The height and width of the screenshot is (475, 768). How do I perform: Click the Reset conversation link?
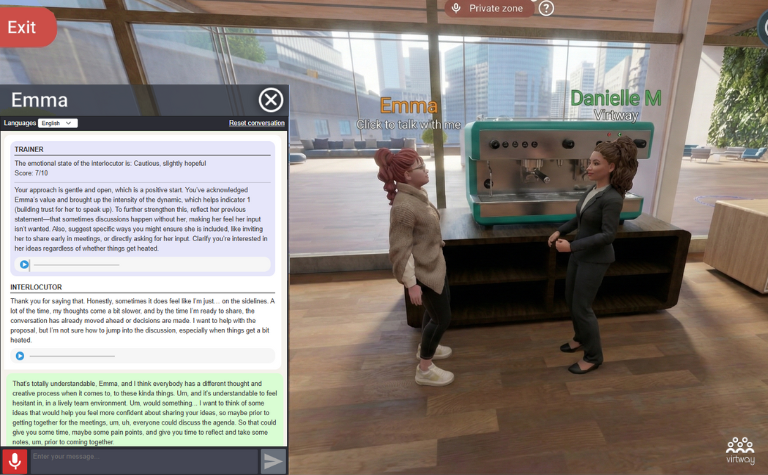[x=256, y=123]
